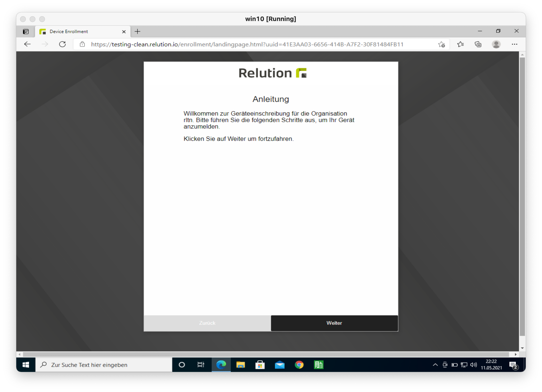Open File Explorer from taskbar
The height and width of the screenshot is (392, 542).
click(240, 365)
